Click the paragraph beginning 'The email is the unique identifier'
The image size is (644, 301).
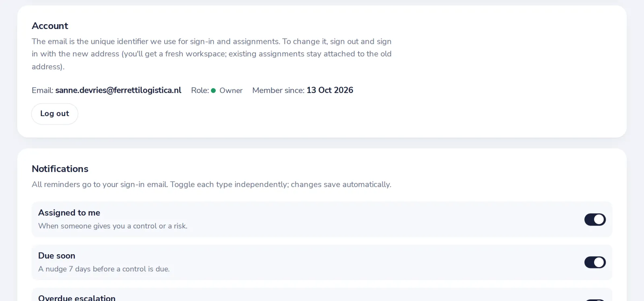(x=212, y=54)
